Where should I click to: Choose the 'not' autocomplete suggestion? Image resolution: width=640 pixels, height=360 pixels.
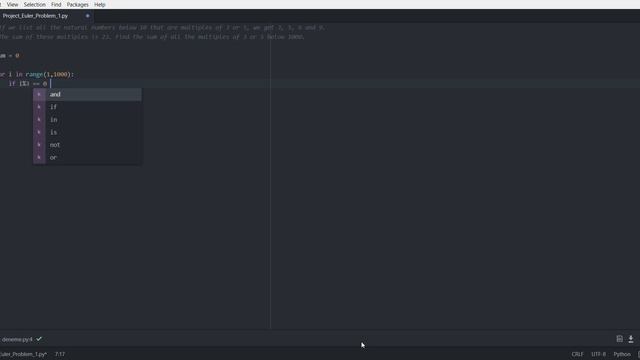click(x=87, y=145)
